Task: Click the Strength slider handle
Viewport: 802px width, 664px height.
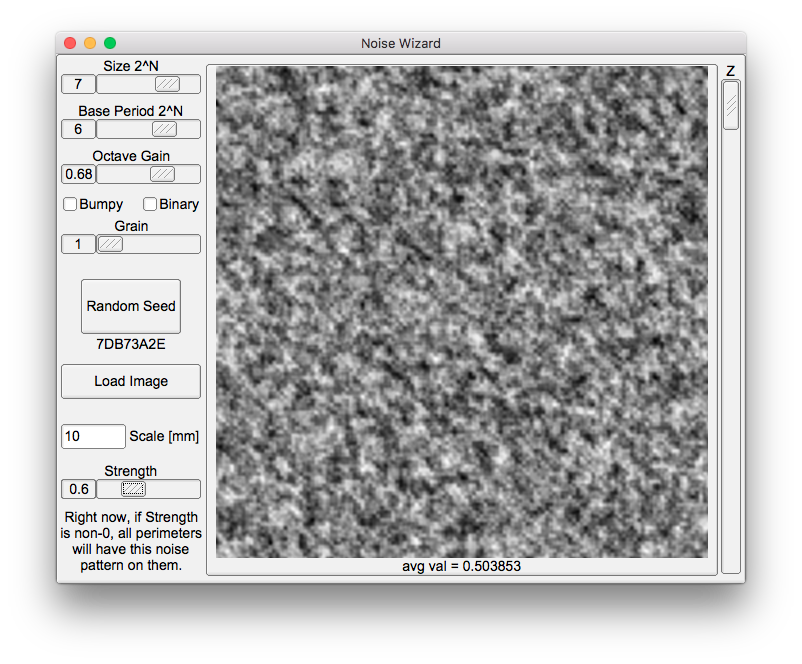Action: [x=133, y=489]
